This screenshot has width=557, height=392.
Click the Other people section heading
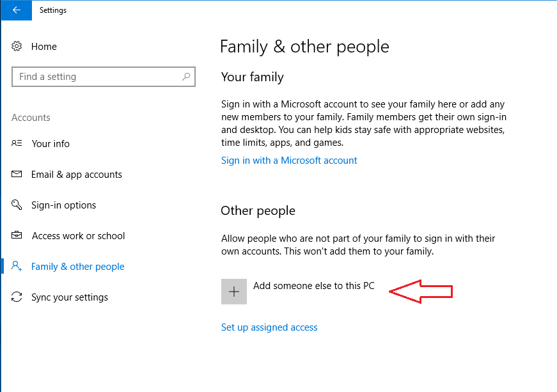tap(258, 211)
